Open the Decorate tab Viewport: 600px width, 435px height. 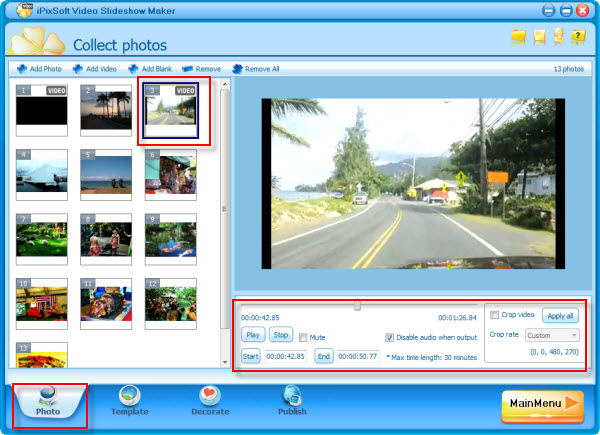pos(210,400)
